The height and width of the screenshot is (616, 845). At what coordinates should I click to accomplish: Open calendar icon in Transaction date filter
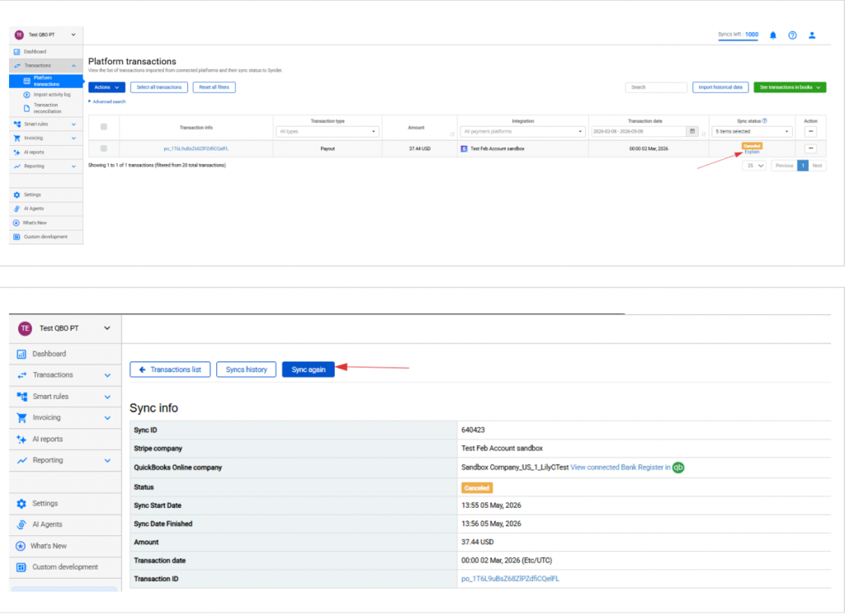(x=692, y=131)
